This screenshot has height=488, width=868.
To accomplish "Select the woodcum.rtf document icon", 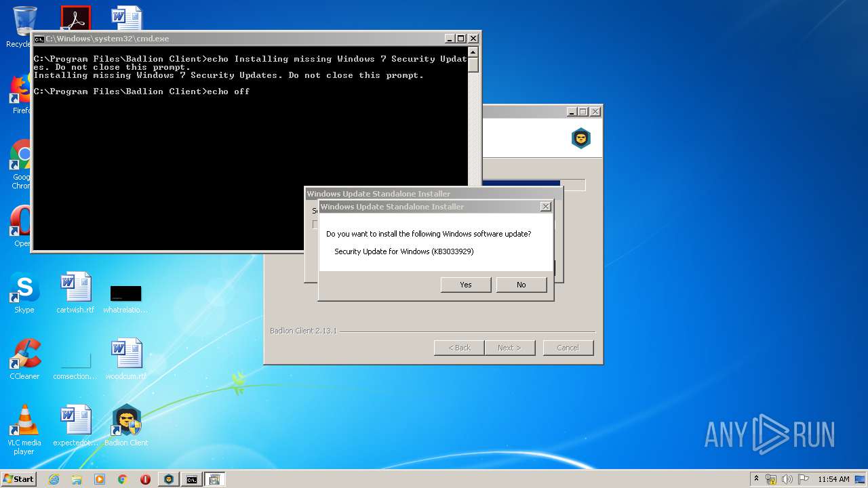I will pyautogui.click(x=125, y=359).
